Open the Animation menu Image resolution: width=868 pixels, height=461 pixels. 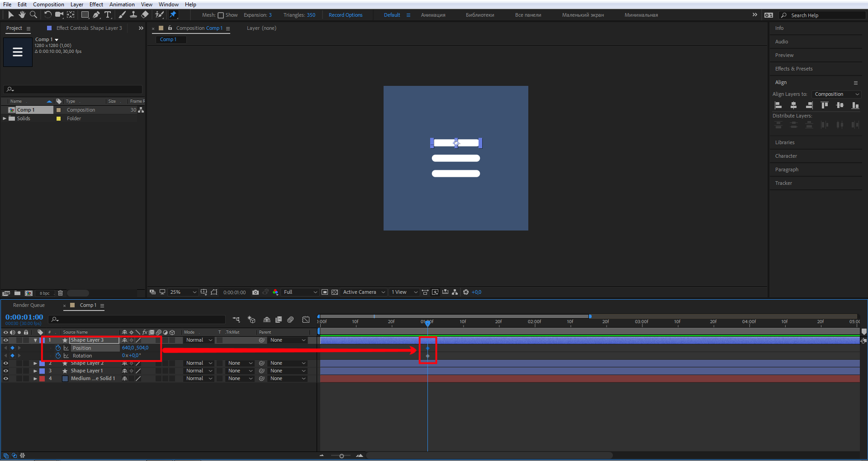(x=122, y=5)
